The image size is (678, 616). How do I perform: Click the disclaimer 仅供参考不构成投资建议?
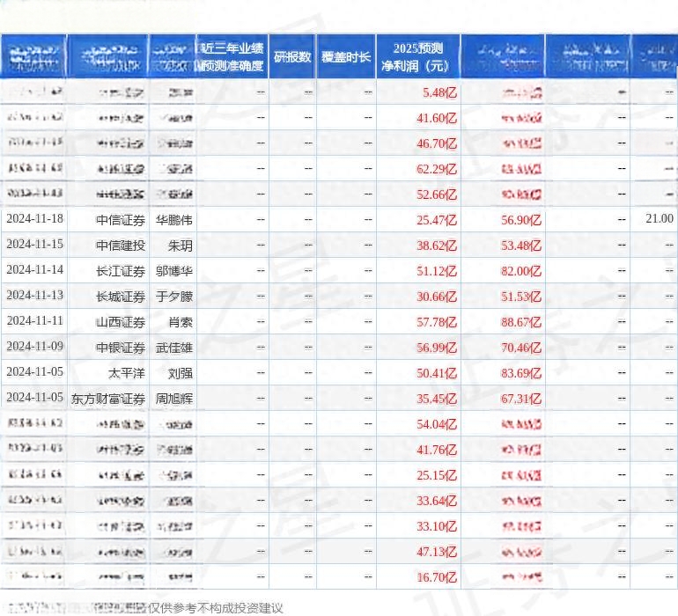[x=216, y=608]
